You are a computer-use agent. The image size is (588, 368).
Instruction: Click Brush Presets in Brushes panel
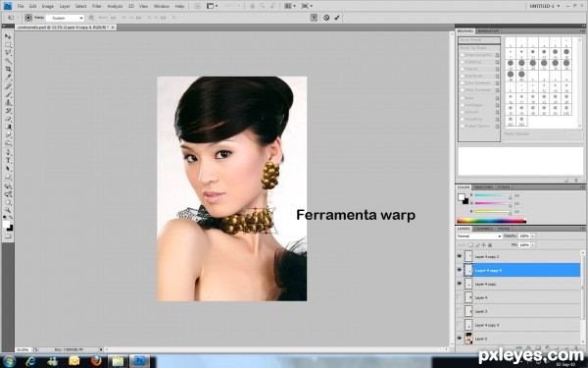[479, 40]
